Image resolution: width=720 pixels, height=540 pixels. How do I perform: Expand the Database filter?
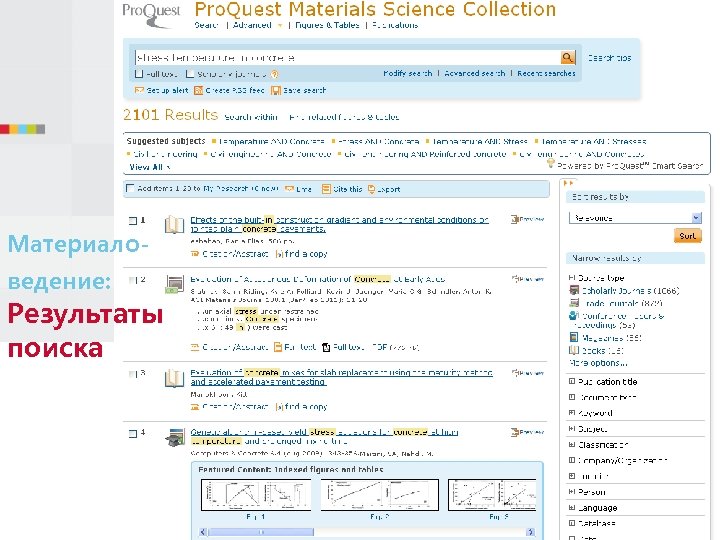coord(572,523)
